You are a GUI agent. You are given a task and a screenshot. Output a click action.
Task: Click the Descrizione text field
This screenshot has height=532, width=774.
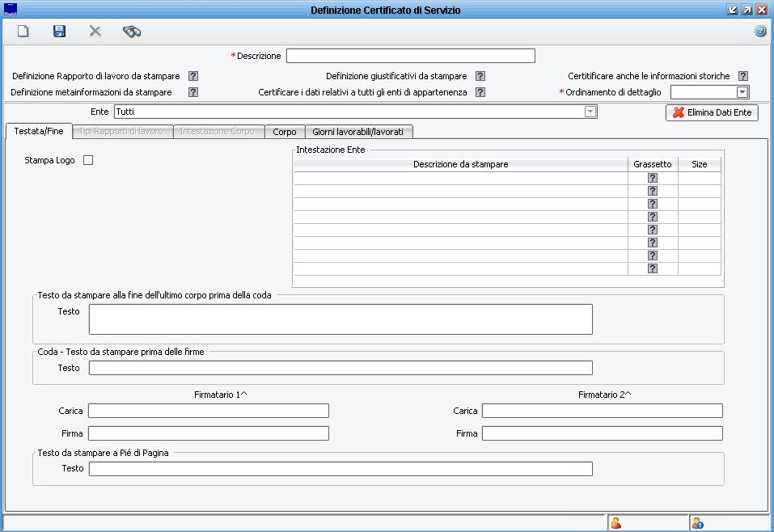[410, 56]
